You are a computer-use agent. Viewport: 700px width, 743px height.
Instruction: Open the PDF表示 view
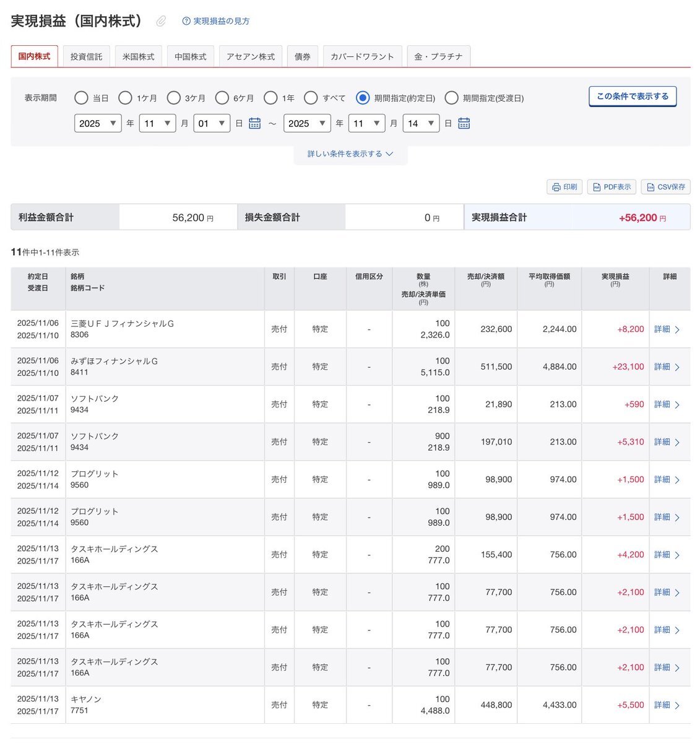tap(611, 187)
